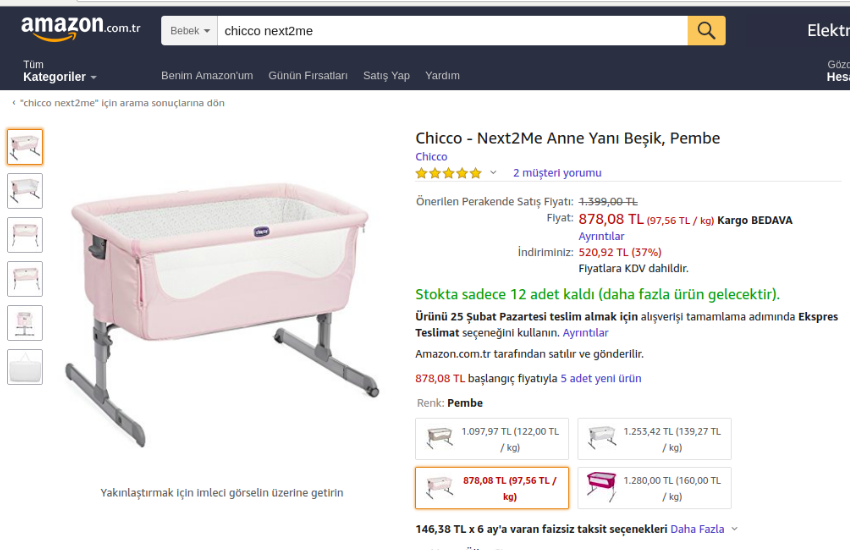Select the 1.280,00 TL dark pink variant
Image resolution: width=850 pixels, height=550 pixels.
point(654,488)
